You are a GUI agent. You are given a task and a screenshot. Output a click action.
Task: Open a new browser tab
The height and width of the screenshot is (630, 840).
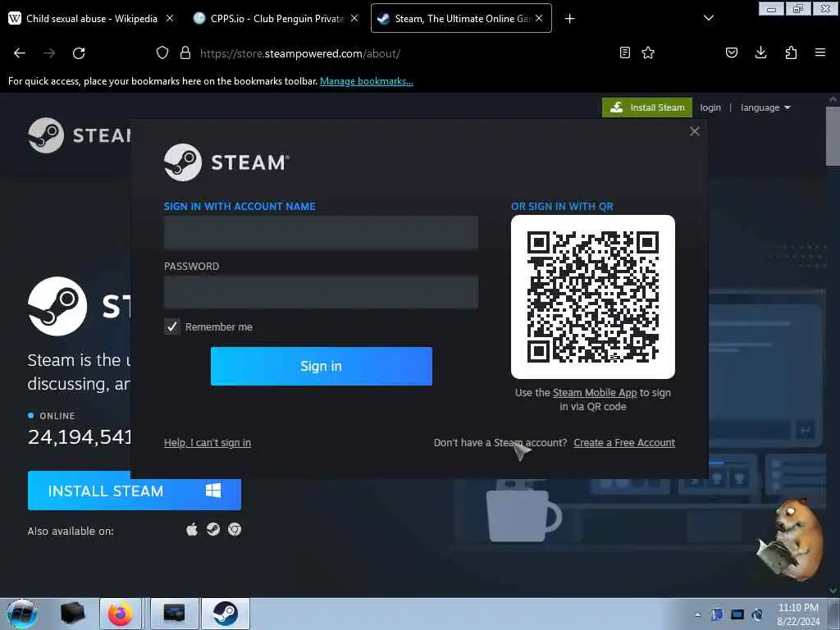tap(569, 19)
